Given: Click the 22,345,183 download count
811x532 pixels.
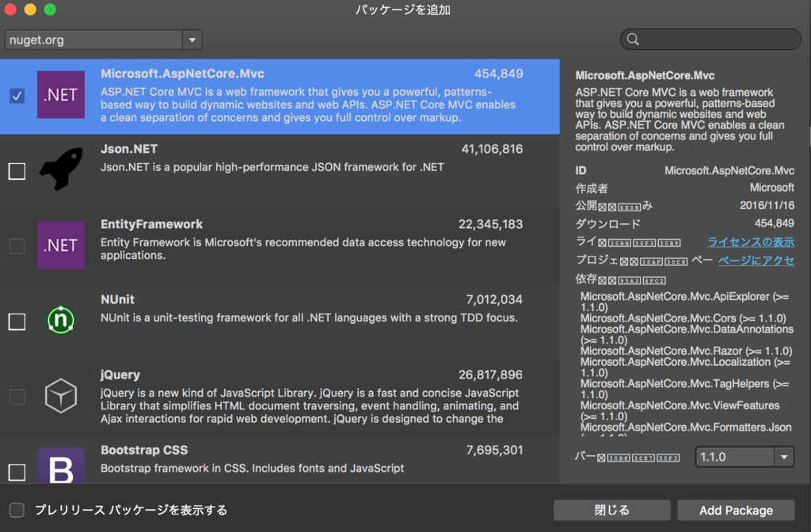Looking at the screenshot, I should tap(490, 224).
